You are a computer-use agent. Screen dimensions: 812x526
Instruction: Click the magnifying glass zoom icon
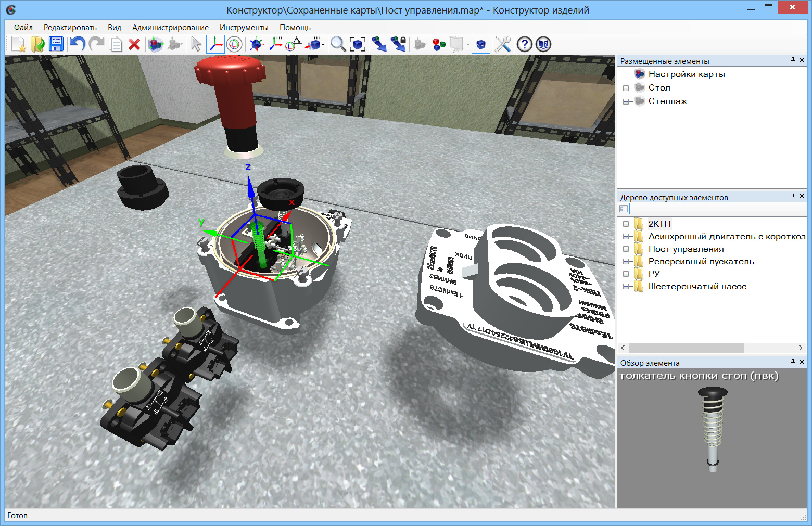338,45
